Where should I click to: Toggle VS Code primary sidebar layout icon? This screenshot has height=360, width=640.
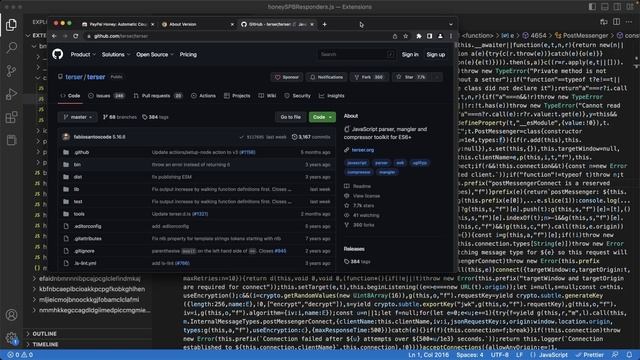point(592,7)
